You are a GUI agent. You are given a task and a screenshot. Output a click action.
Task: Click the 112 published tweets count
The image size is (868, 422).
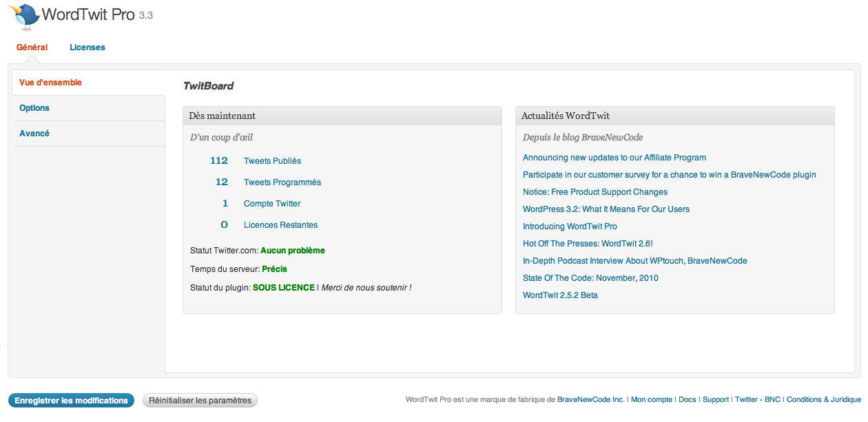click(219, 160)
